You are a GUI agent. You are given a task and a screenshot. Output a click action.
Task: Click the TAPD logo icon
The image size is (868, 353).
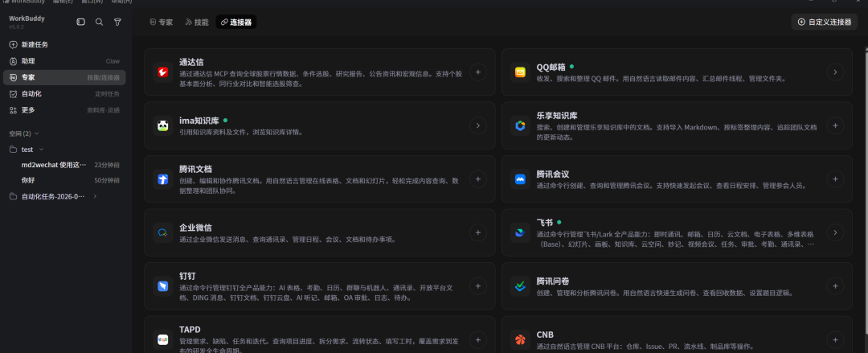[162, 339]
